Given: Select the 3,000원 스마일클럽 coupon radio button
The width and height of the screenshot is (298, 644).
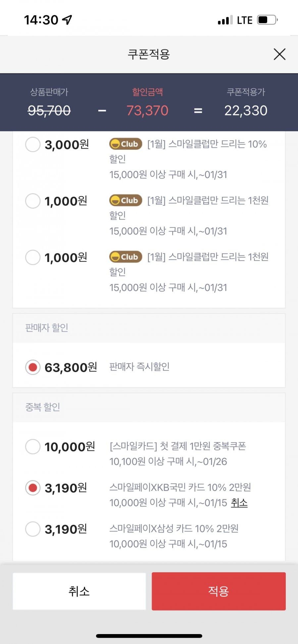Looking at the screenshot, I should pyautogui.click(x=33, y=145).
